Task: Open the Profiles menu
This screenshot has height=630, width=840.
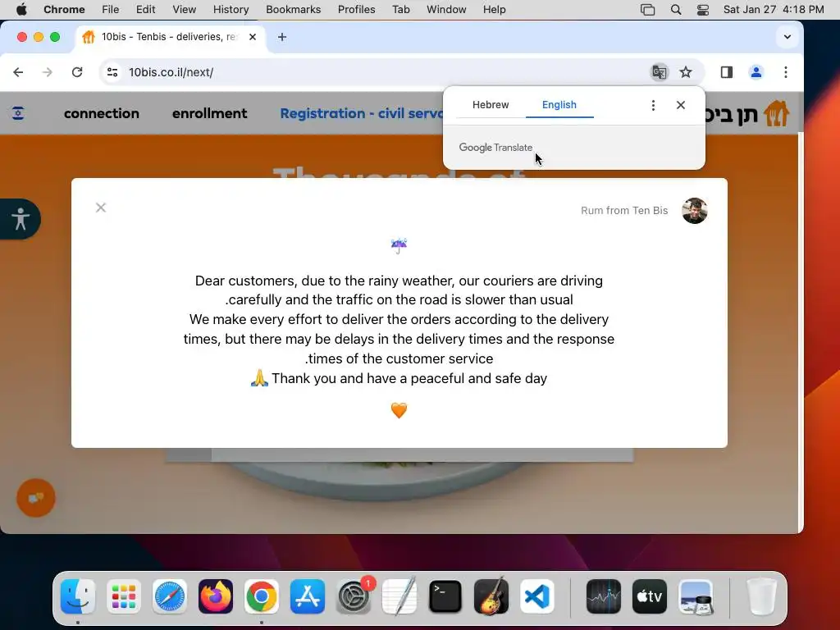Action: [356, 9]
